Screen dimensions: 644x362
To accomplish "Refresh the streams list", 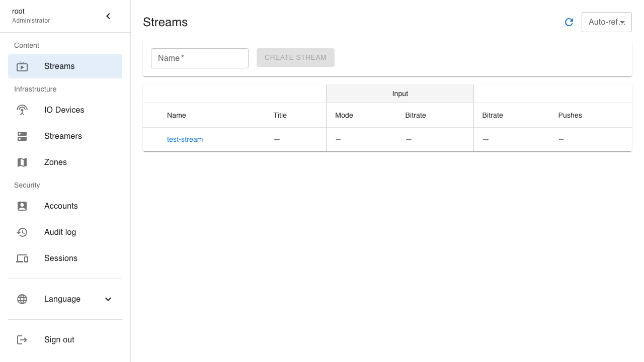I will [569, 22].
